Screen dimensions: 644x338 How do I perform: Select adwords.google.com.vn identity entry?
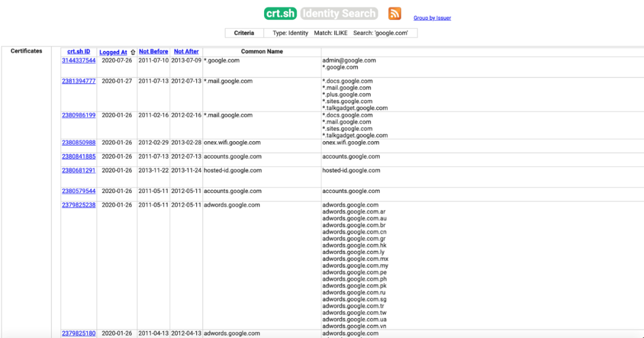pyautogui.click(x=354, y=327)
